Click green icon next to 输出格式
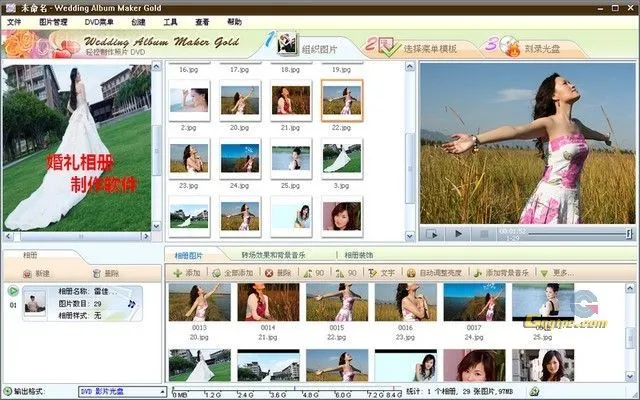 point(7,391)
